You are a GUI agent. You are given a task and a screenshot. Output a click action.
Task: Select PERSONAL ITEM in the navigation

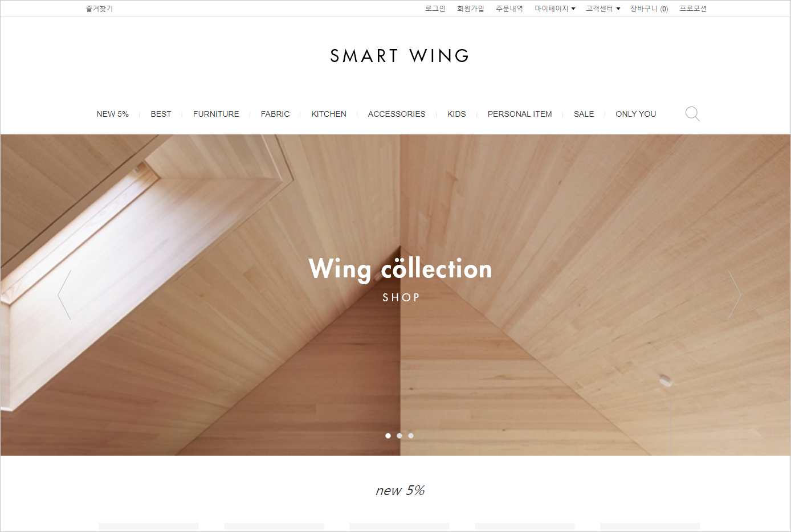point(520,114)
